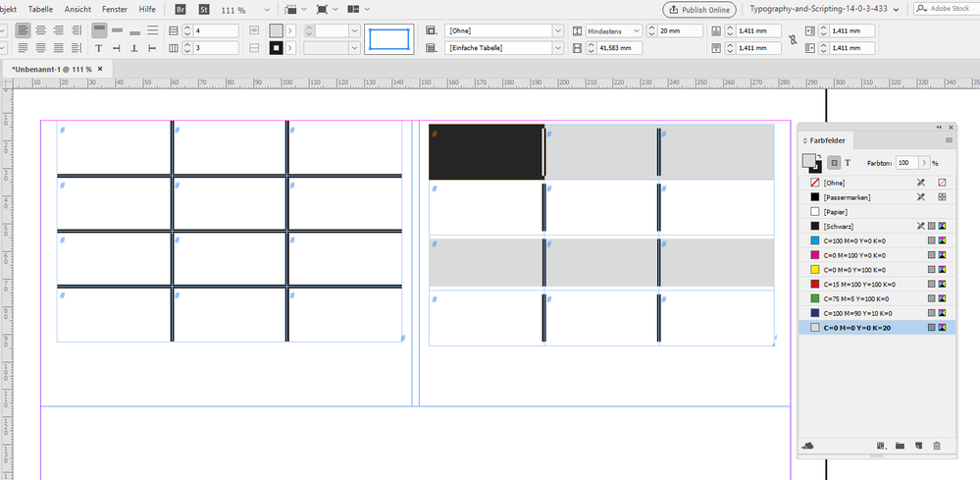
Task: Open the view options dropdown icon
Action: click(x=295, y=10)
